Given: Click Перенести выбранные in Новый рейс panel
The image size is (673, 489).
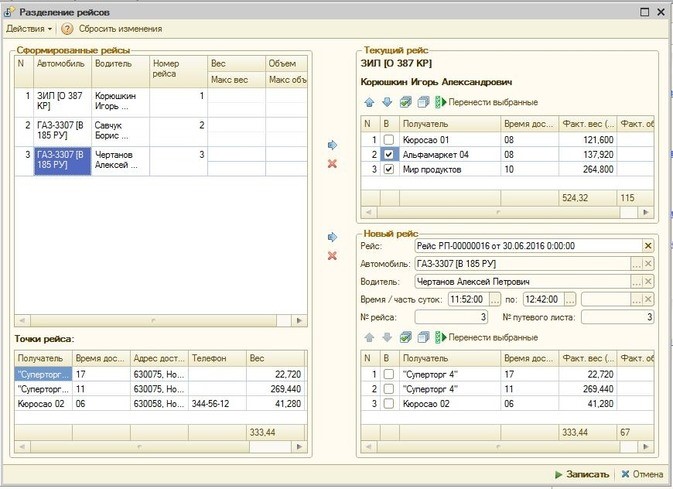Looking at the screenshot, I should coord(487,337).
